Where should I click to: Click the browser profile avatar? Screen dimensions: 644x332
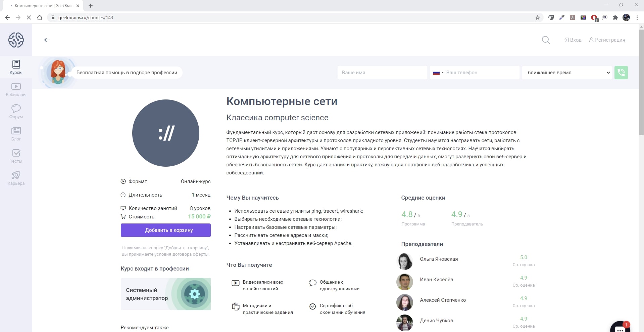(x=626, y=17)
